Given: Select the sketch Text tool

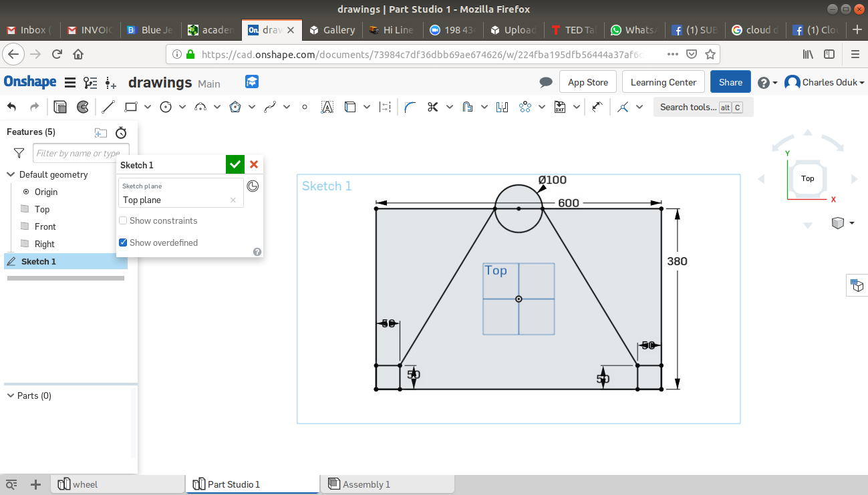Looking at the screenshot, I should 327,107.
